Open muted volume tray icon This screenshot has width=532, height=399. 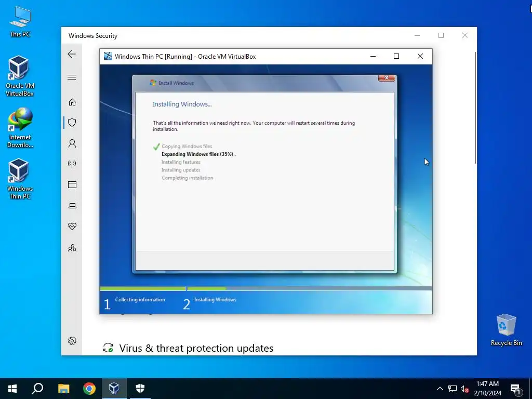pyautogui.click(x=464, y=389)
